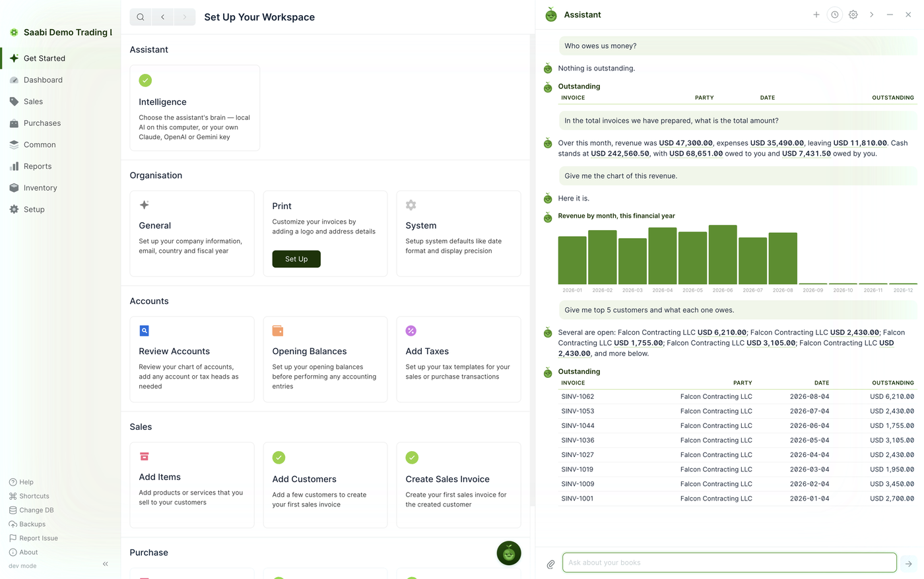Screen dimensions: 924x579
Task: Go back using the left chevron
Action: coord(162,17)
